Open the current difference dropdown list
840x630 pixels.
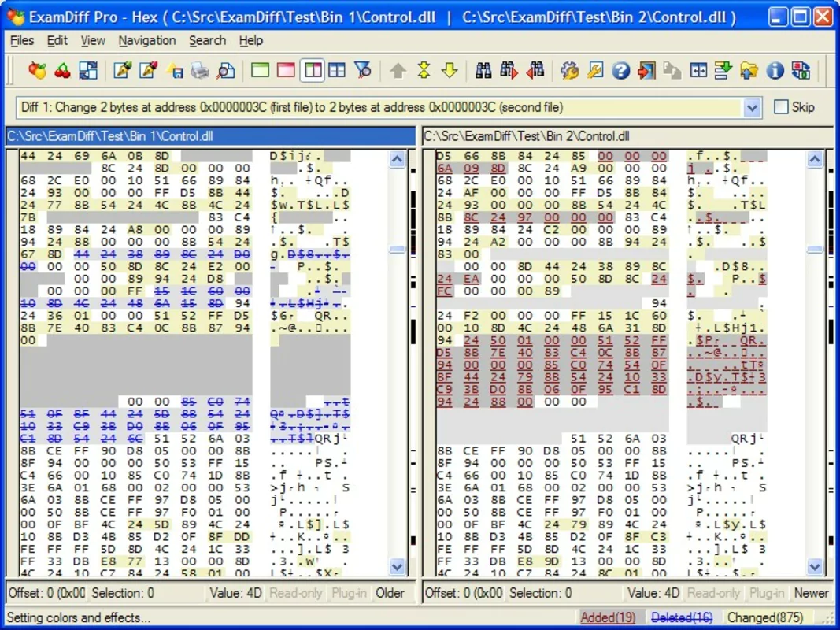pos(752,107)
